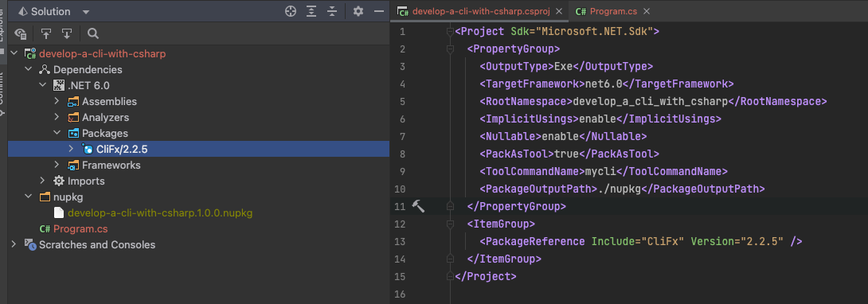Click the hammer build icon in editor gutter

419,206
